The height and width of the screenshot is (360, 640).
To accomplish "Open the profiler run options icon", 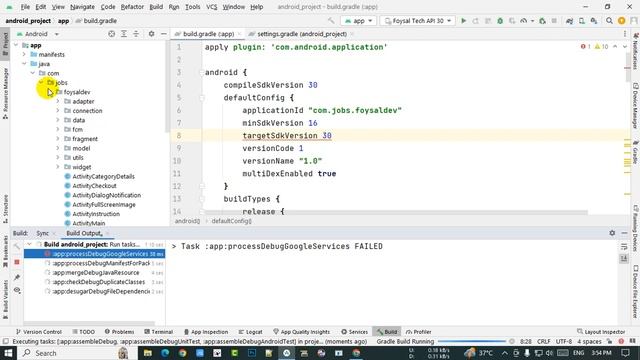I will (524, 21).
